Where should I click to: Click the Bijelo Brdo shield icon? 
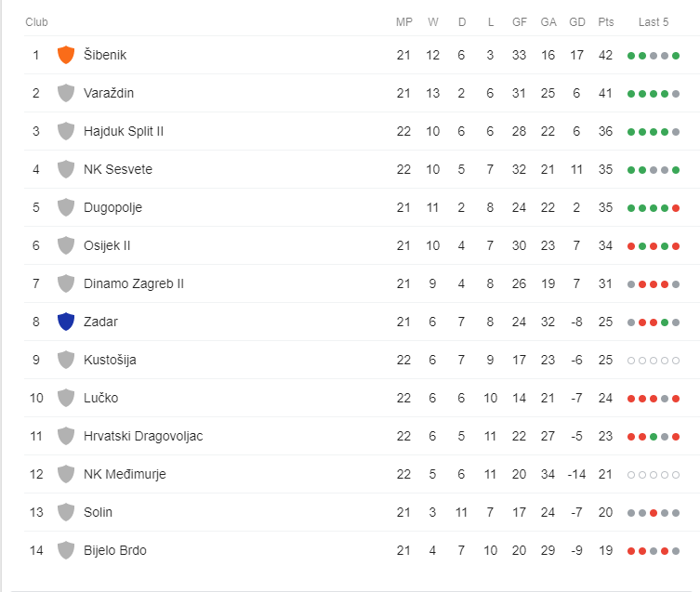(x=65, y=550)
